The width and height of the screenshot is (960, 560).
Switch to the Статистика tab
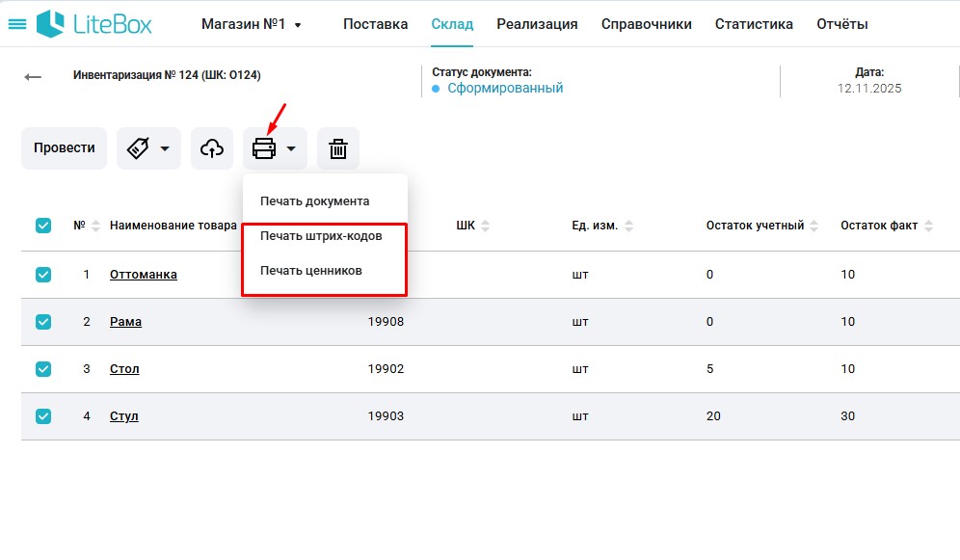click(754, 24)
